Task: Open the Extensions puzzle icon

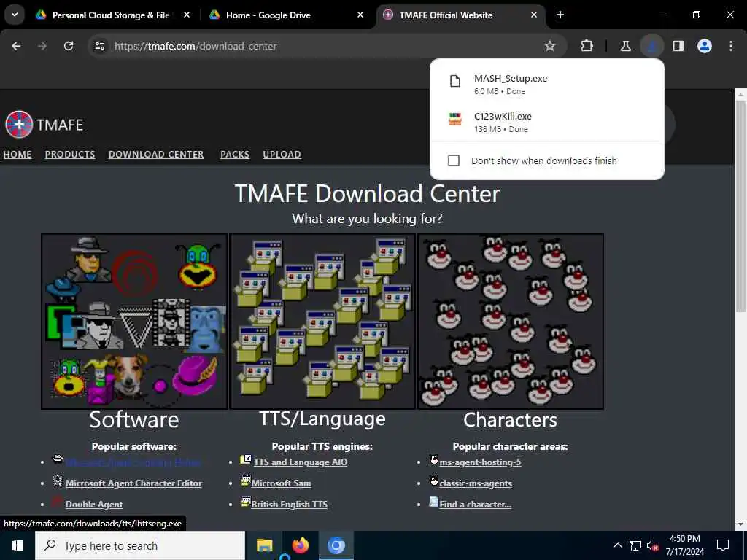Action: pyautogui.click(x=587, y=46)
